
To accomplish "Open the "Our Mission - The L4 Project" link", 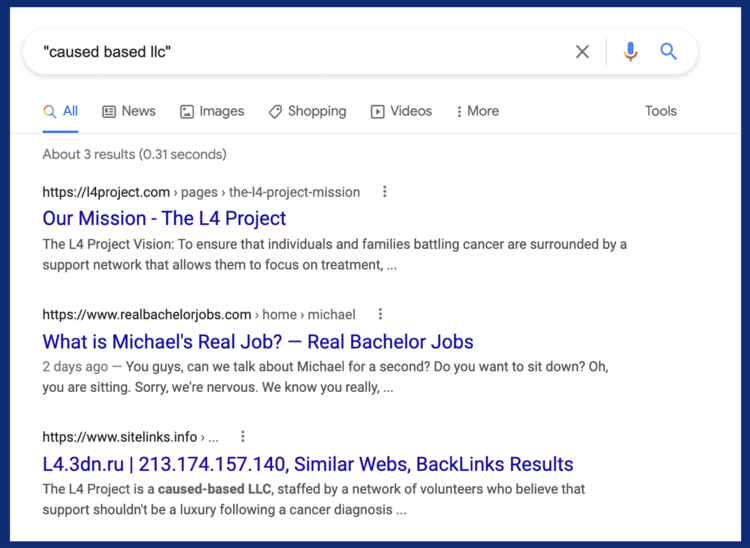I will pos(164,218).
